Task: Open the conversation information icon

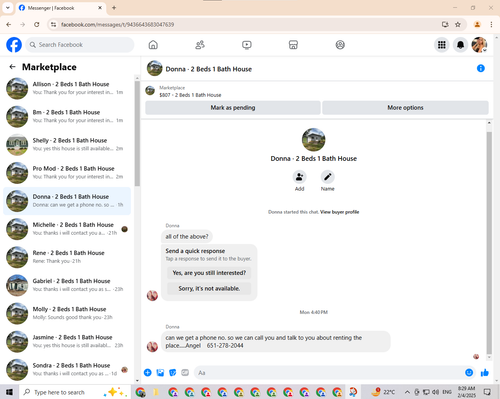Action: [481, 68]
